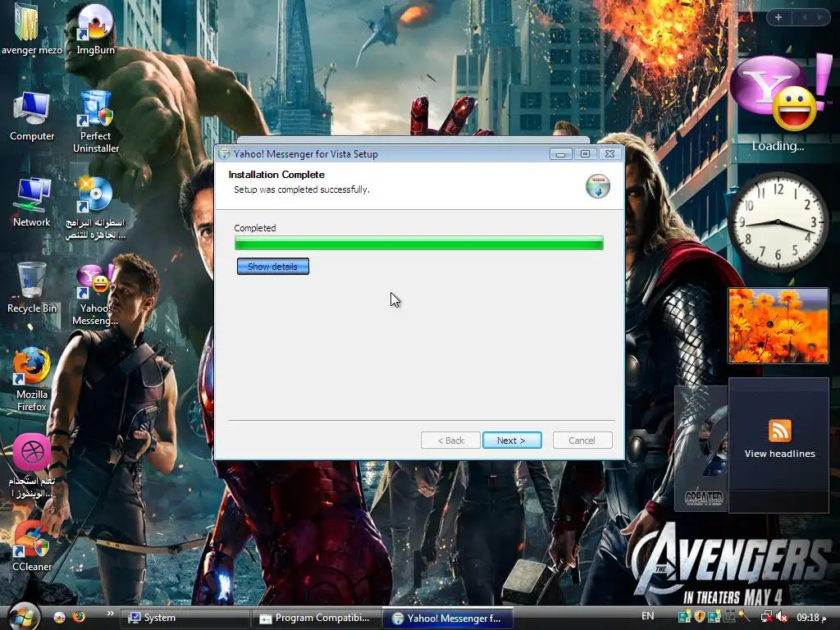The width and height of the screenshot is (840, 630).
Task: Close the Yahoo! Messenger setup window
Action: pos(609,154)
